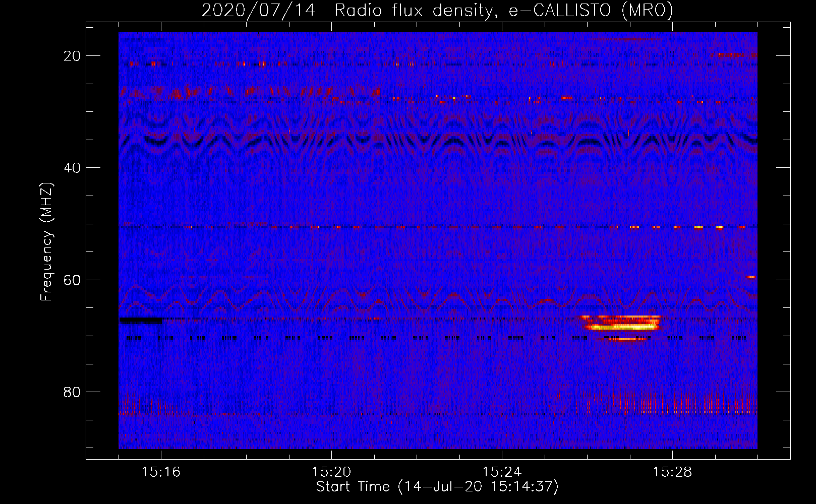Click the black interference bar at 67 MHz
Screen dimensions: 816x504
point(141,320)
